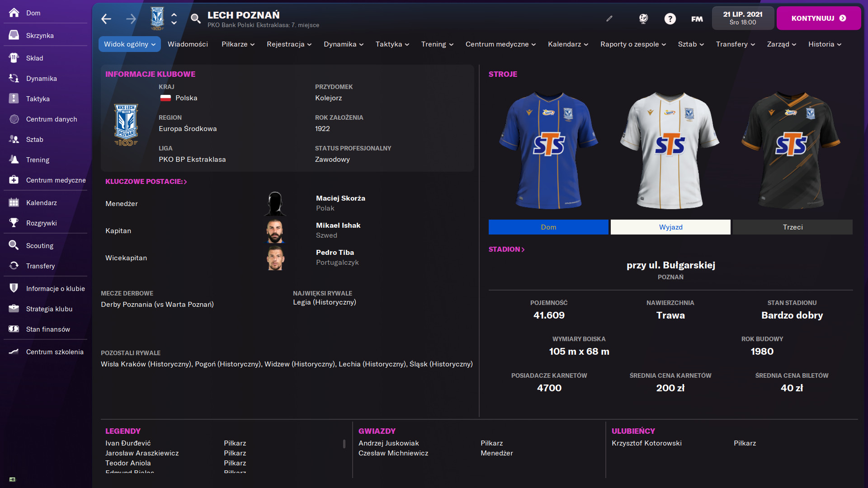This screenshot has width=868, height=488.
Task: Click the head-and-globe icon in top bar
Action: tap(643, 19)
